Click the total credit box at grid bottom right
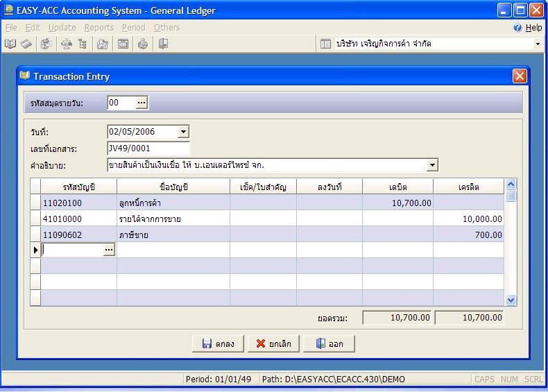The width and height of the screenshot is (548, 392). [470, 318]
